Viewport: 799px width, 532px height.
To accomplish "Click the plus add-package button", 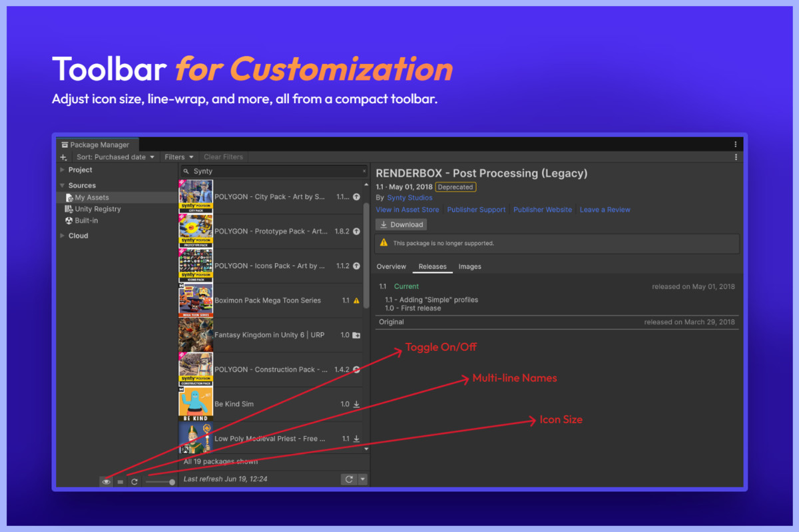I will pos(63,157).
